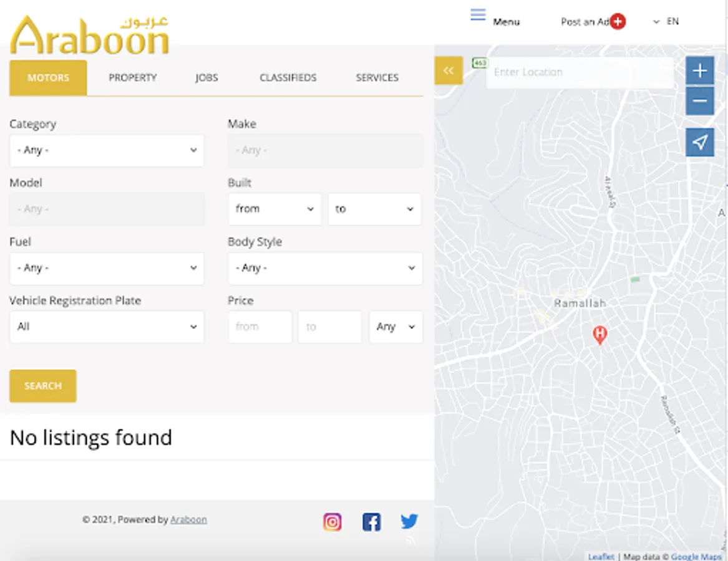Locate me using the navigation arrow button
The height and width of the screenshot is (561, 728).
pyautogui.click(x=700, y=142)
